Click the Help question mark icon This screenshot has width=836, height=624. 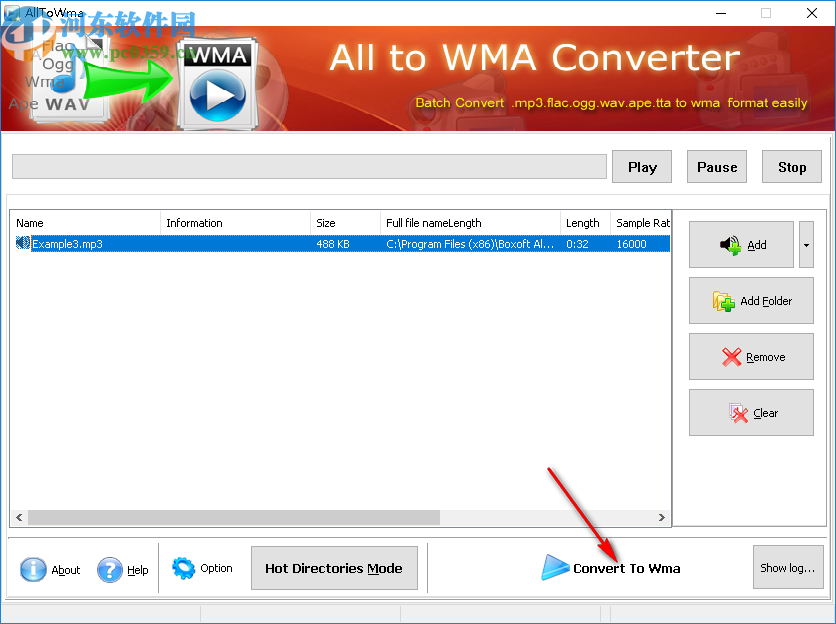click(109, 570)
